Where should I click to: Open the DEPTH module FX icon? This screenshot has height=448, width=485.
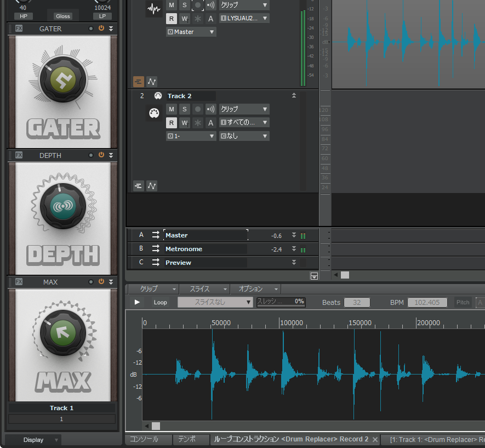coord(19,155)
